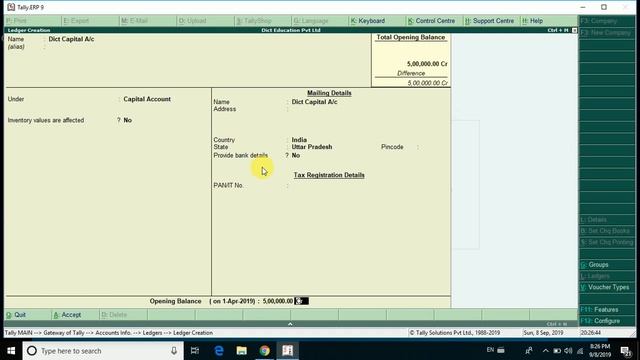Click the Cr/Dr field after opening balance
The image size is (640, 360).
coord(301,301)
